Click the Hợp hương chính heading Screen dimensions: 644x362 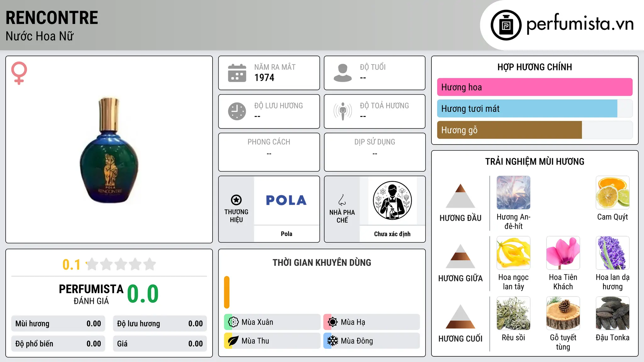coord(535,67)
